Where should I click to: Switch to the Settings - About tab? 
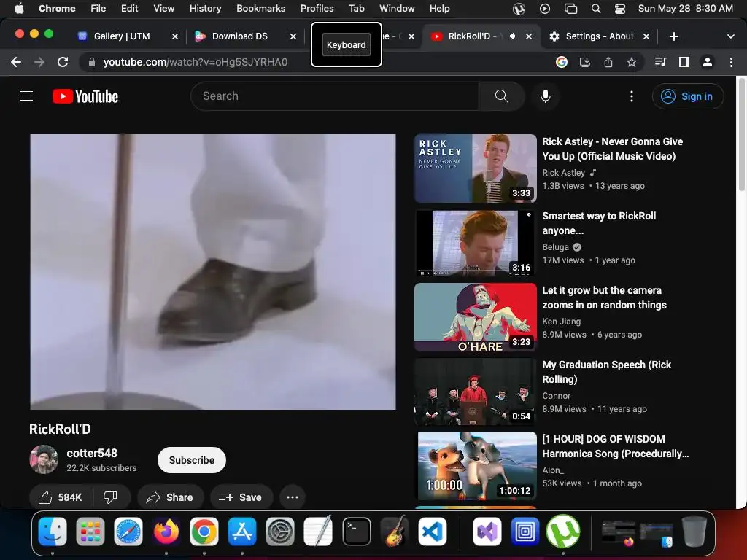tap(600, 36)
